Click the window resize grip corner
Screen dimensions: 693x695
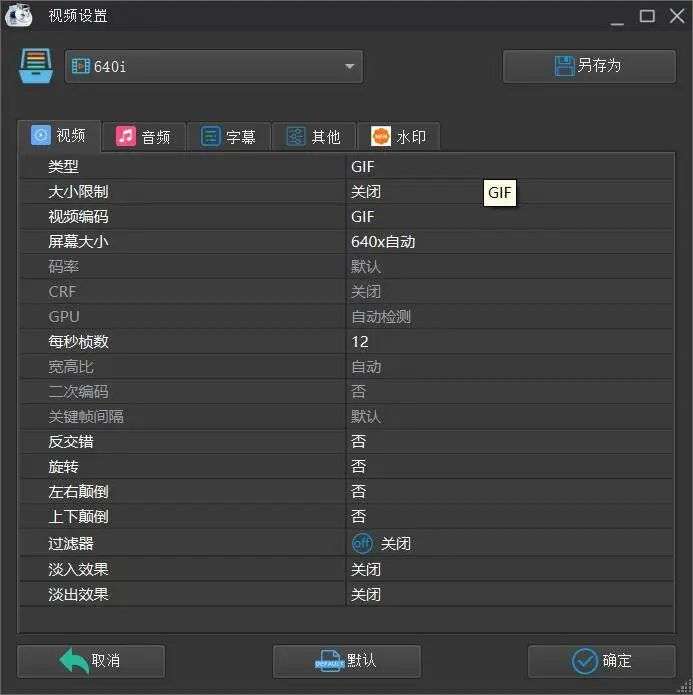click(x=684, y=687)
